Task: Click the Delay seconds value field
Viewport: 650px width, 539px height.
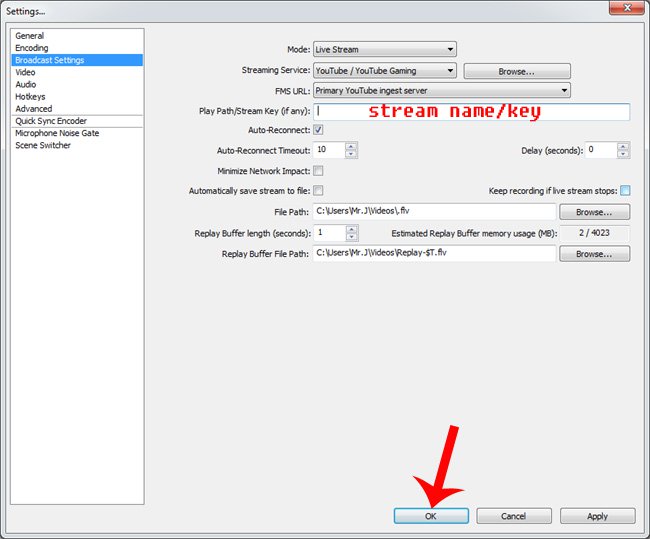Action: (601, 150)
